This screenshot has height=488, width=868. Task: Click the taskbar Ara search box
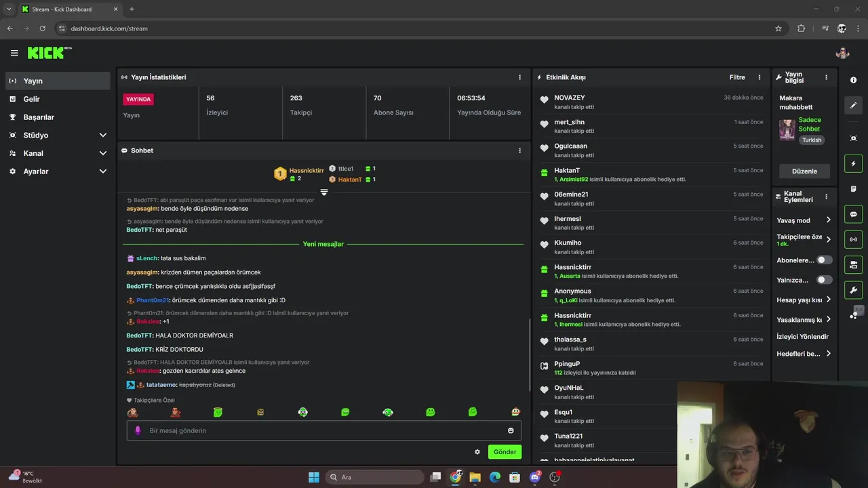[x=374, y=477]
